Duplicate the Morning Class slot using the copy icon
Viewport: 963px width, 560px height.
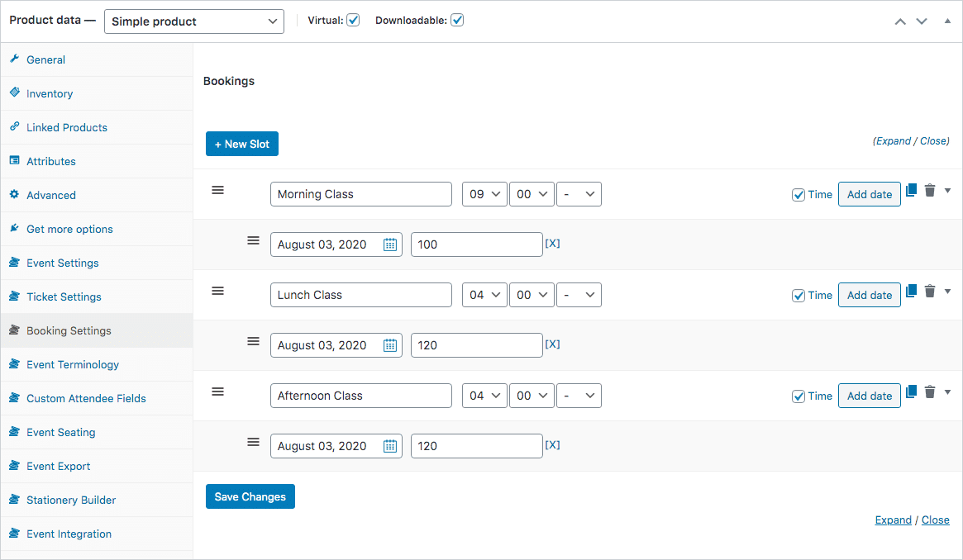pos(911,190)
